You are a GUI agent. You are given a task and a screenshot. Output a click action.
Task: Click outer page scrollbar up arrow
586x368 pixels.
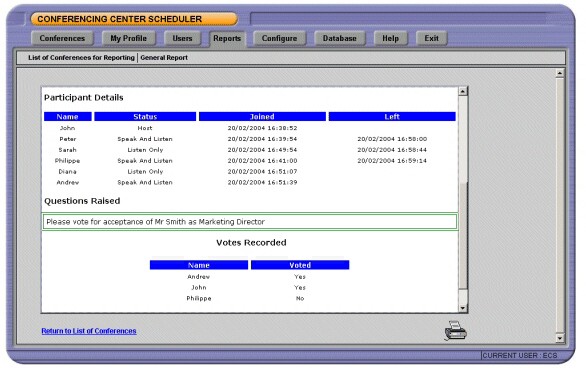[559, 73]
